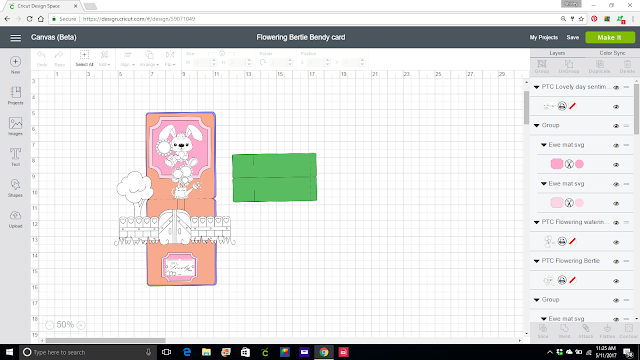The height and width of the screenshot is (360, 640).
Task: Click the browser Home button
Action: tap(40, 19)
